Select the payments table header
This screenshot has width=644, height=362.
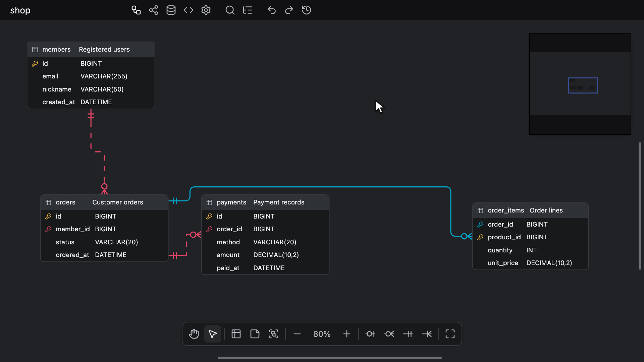tap(265, 202)
